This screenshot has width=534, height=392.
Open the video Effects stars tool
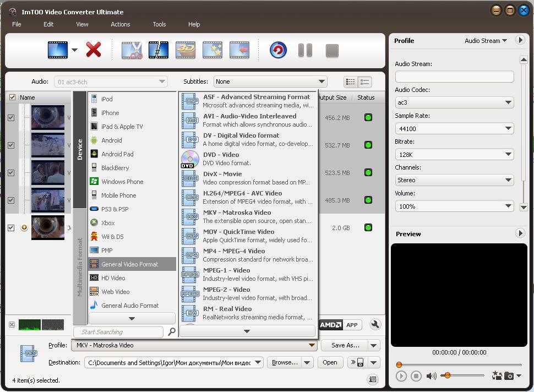(212, 50)
